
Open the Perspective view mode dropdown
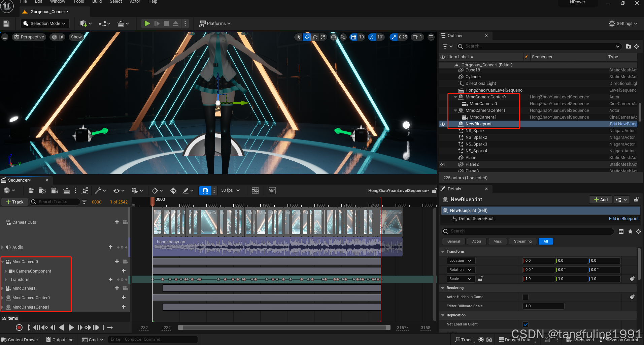pyautogui.click(x=29, y=37)
